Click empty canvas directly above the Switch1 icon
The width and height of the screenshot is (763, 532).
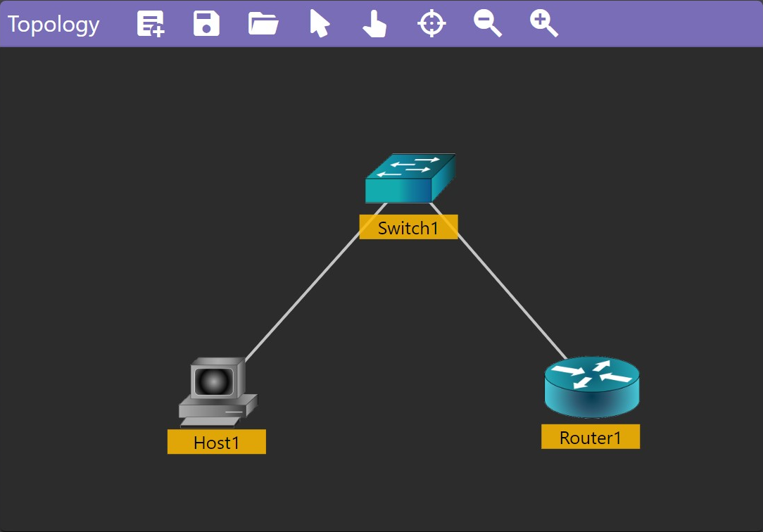(x=410, y=106)
